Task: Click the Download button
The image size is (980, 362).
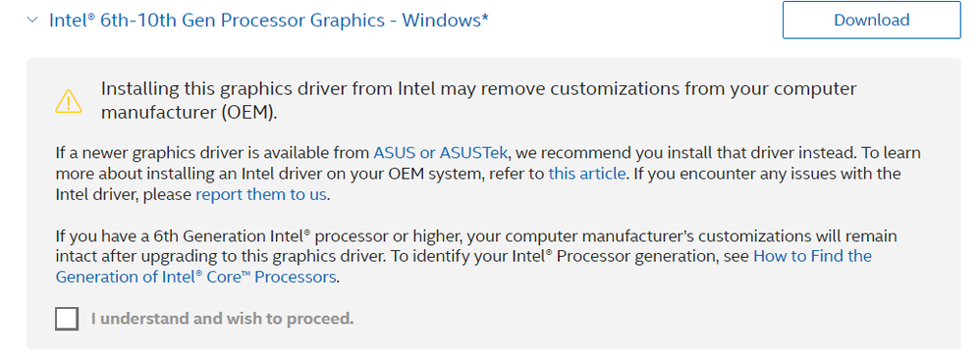Action: pyautogui.click(x=871, y=20)
